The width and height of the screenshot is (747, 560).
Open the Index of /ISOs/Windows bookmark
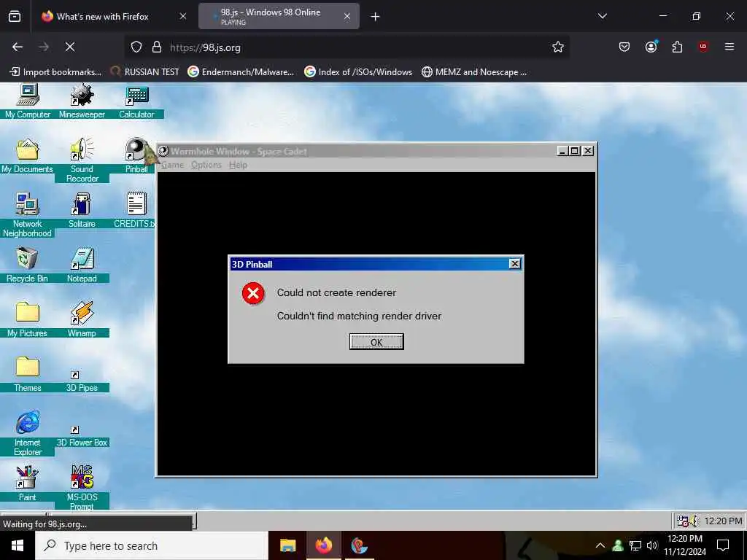(x=358, y=72)
